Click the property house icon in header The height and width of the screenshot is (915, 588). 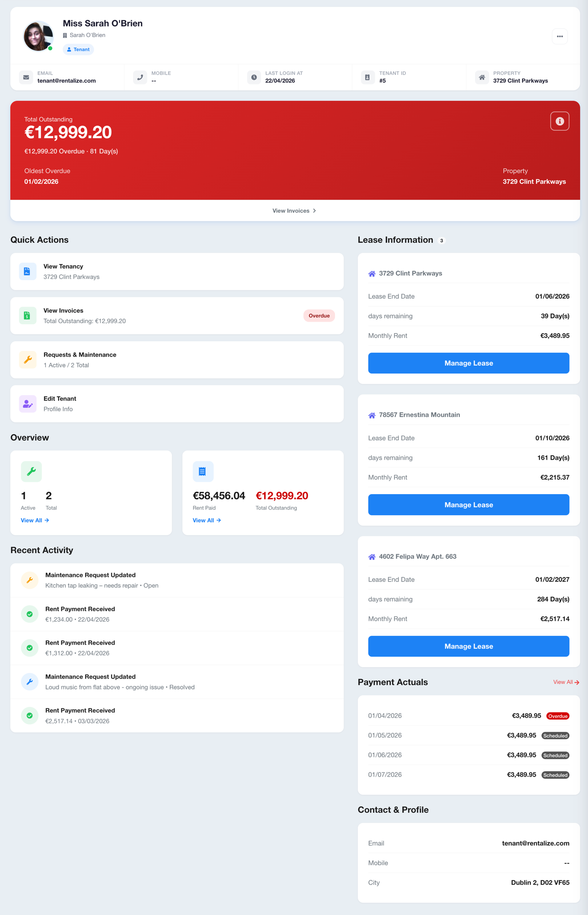(482, 77)
